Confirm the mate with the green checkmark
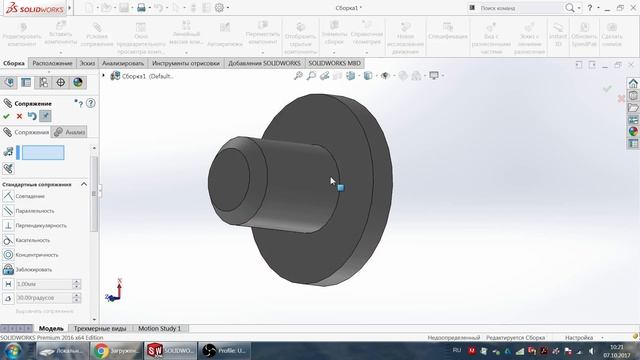Image resolution: width=640 pixels, height=360 pixels. 6,116
